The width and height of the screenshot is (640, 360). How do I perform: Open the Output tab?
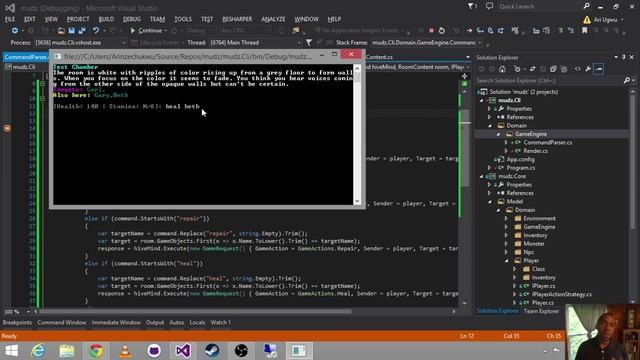(x=155, y=322)
